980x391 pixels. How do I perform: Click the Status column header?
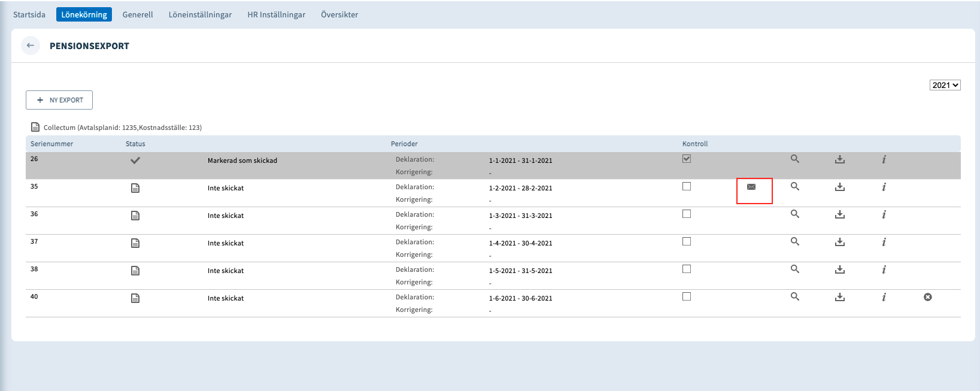point(135,144)
